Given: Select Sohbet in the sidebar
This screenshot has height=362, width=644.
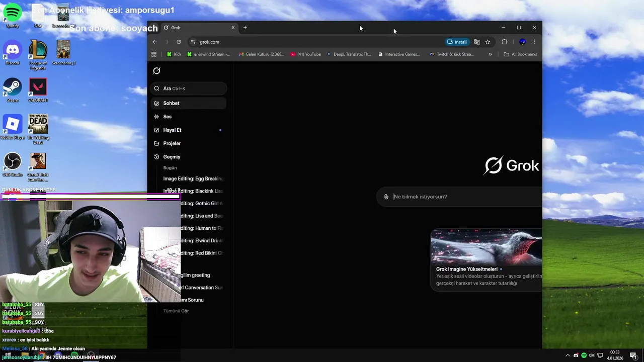Looking at the screenshot, I should (x=189, y=103).
